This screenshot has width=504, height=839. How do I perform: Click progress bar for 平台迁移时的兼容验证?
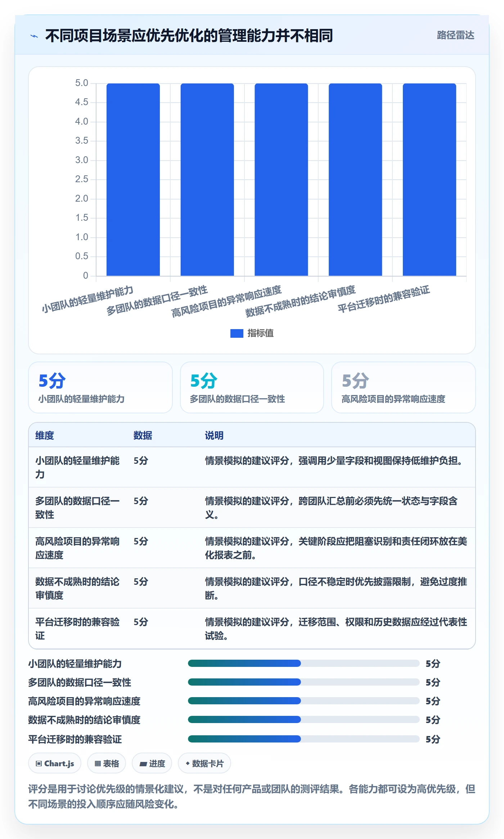303,739
